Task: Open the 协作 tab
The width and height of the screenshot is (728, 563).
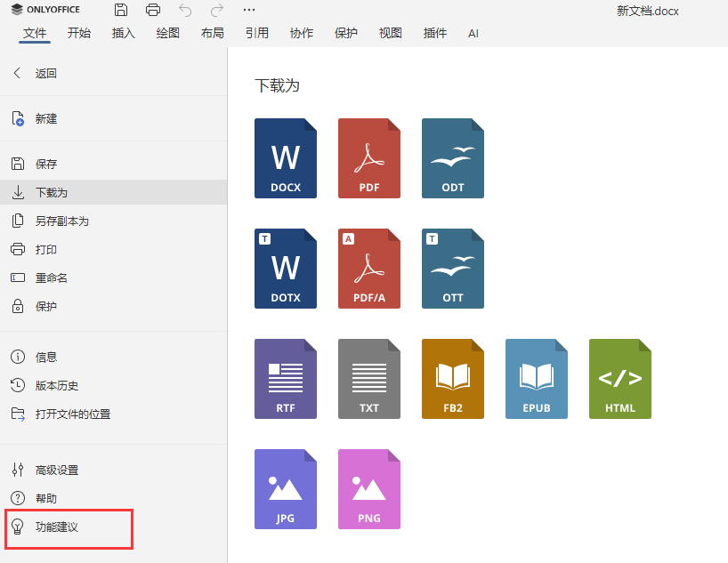Action: pos(302,33)
